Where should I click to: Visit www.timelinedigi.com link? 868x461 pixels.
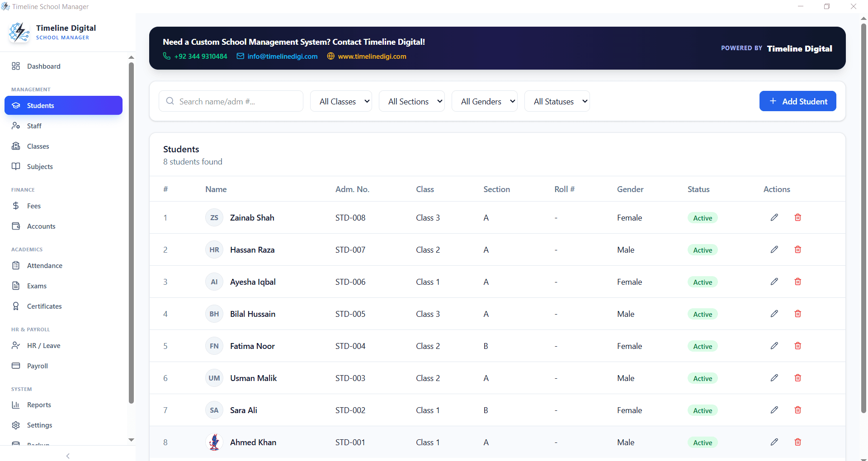coord(372,56)
